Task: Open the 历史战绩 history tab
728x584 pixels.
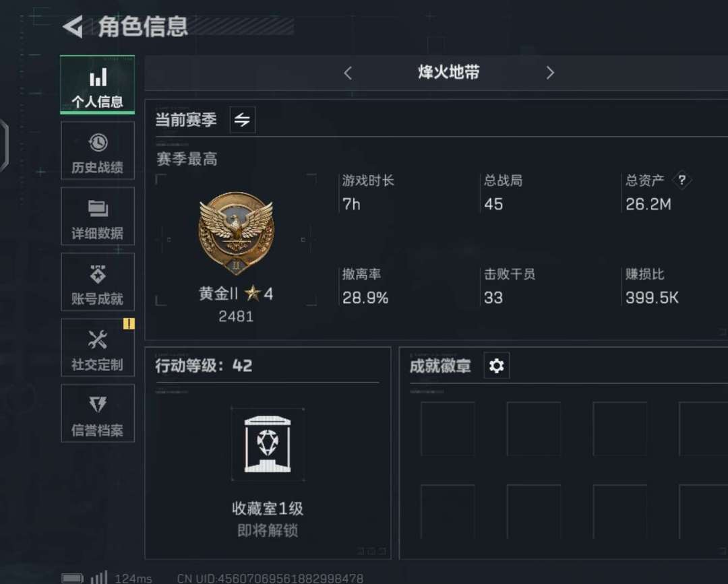Action: coord(98,150)
